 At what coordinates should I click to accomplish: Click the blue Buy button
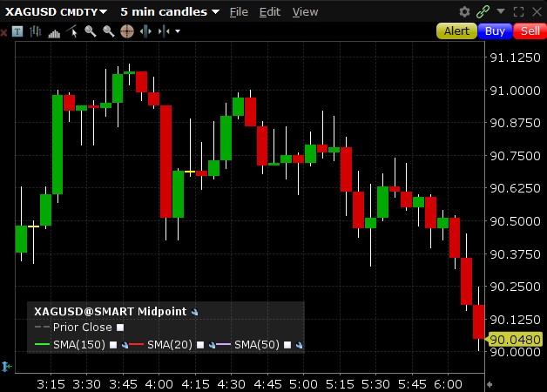point(495,31)
